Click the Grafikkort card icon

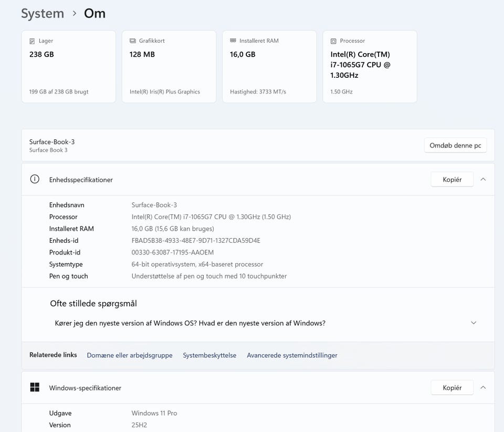pyautogui.click(x=133, y=41)
